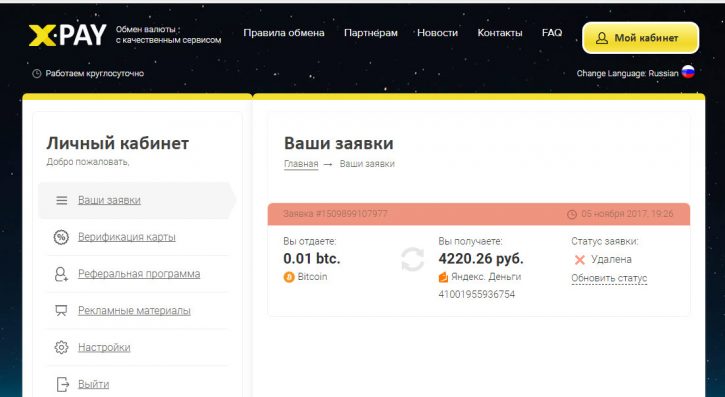The height and width of the screenshot is (397, 725).
Task: Go to the Новости page
Action: (x=437, y=33)
